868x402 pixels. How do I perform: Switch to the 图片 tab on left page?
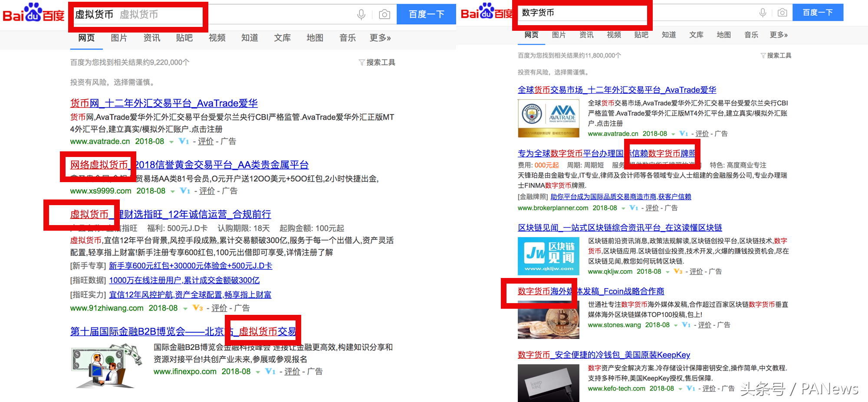pos(118,38)
